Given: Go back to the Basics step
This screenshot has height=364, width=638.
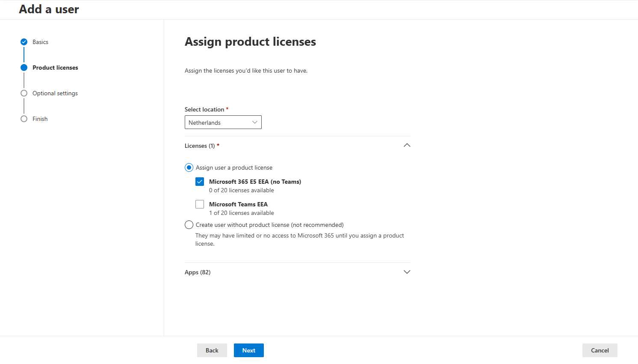Looking at the screenshot, I should [x=40, y=42].
